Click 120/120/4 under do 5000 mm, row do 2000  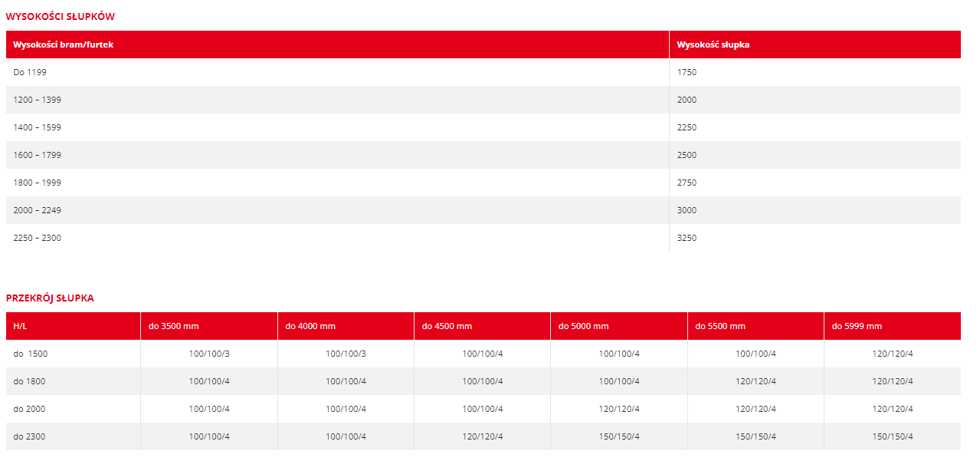click(619, 409)
